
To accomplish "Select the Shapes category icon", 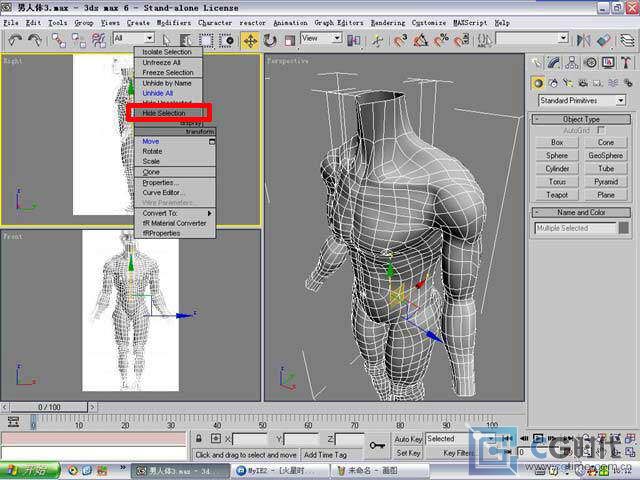I will pos(553,83).
